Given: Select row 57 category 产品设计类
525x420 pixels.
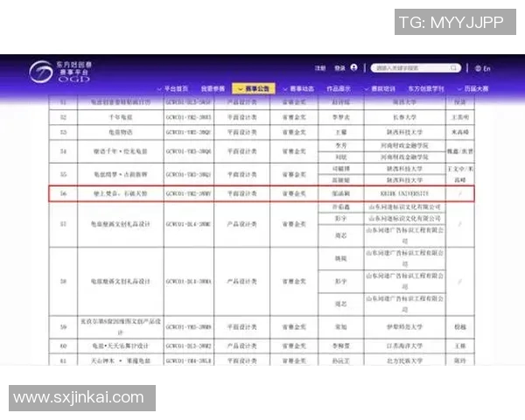Looking at the screenshot, I should pyautogui.click(x=241, y=224).
